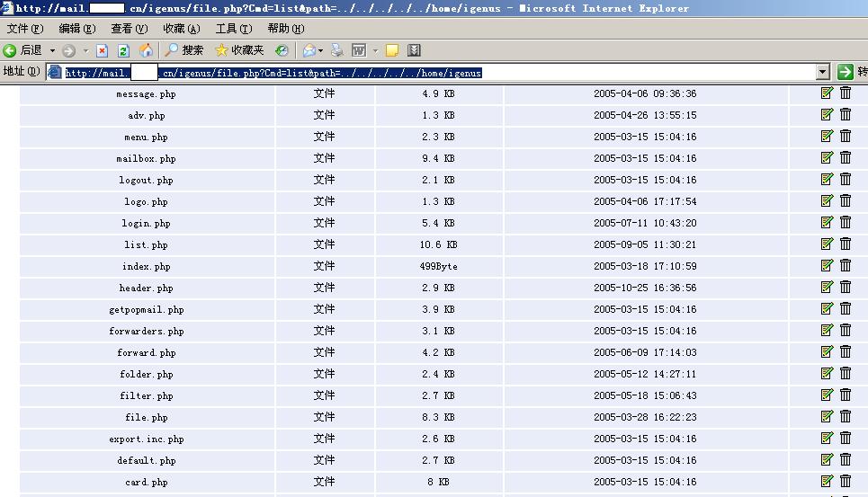Image resolution: width=868 pixels, height=497 pixels.
Task: Delete header.php using its trash icon
Action: pos(846,287)
